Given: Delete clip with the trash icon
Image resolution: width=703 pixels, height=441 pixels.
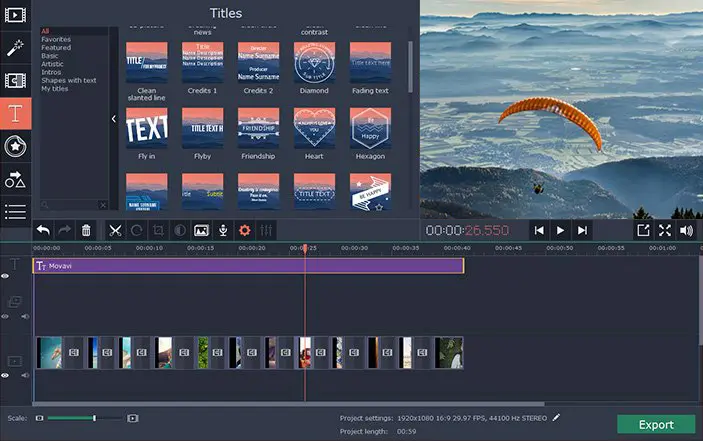Looking at the screenshot, I should tap(86, 230).
